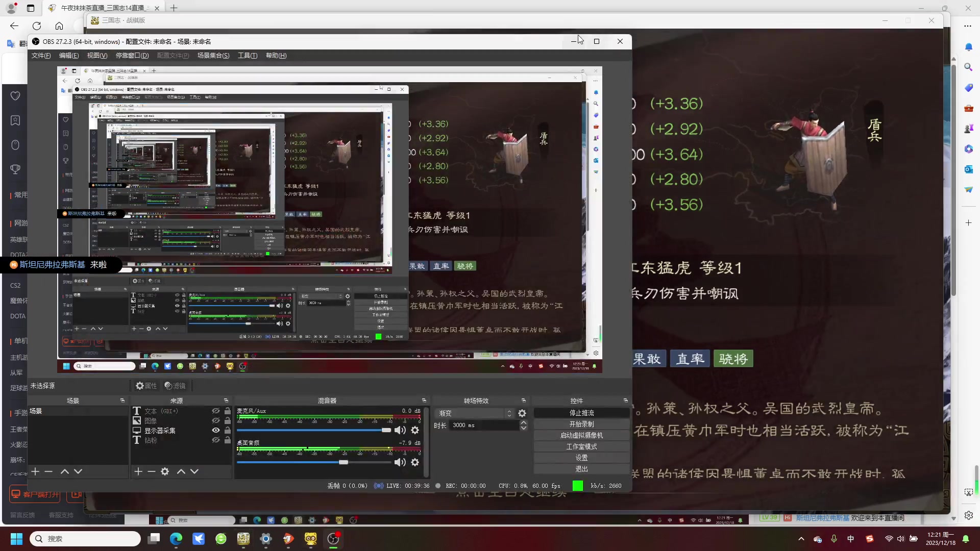Open the 工具(T) menu
Viewport: 980px width, 551px height.
click(x=248, y=56)
